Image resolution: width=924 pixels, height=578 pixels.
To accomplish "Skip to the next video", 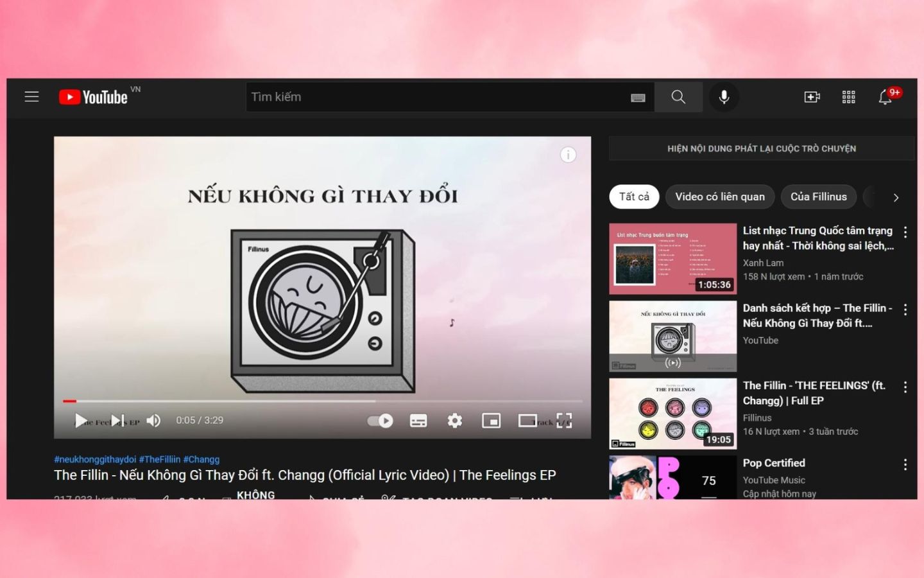I will 118,421.
